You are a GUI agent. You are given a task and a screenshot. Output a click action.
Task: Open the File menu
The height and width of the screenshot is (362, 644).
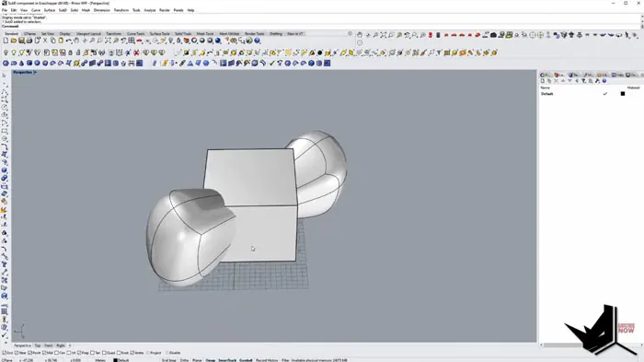point(5,10)
